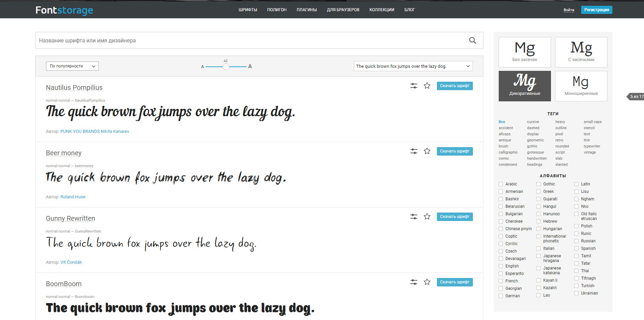Favorite Gunny Rewritten with the star icon

pyautogui.click(x=427, y=217)
